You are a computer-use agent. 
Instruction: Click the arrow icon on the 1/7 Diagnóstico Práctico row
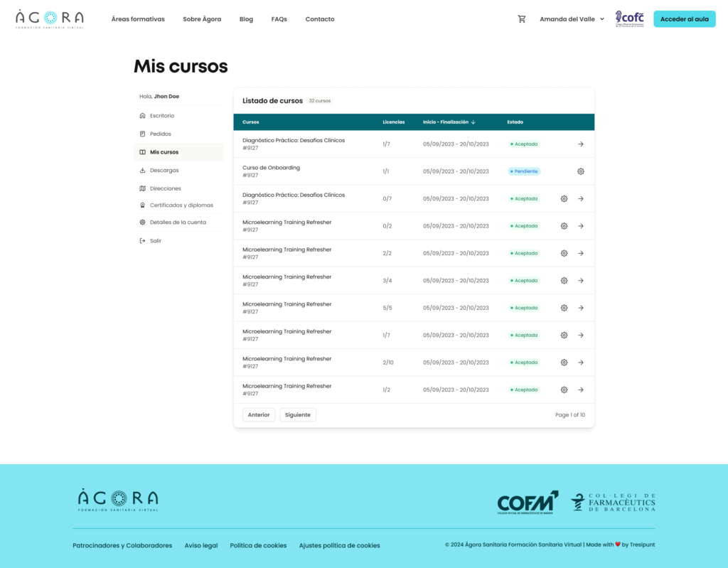coord(581,144)
